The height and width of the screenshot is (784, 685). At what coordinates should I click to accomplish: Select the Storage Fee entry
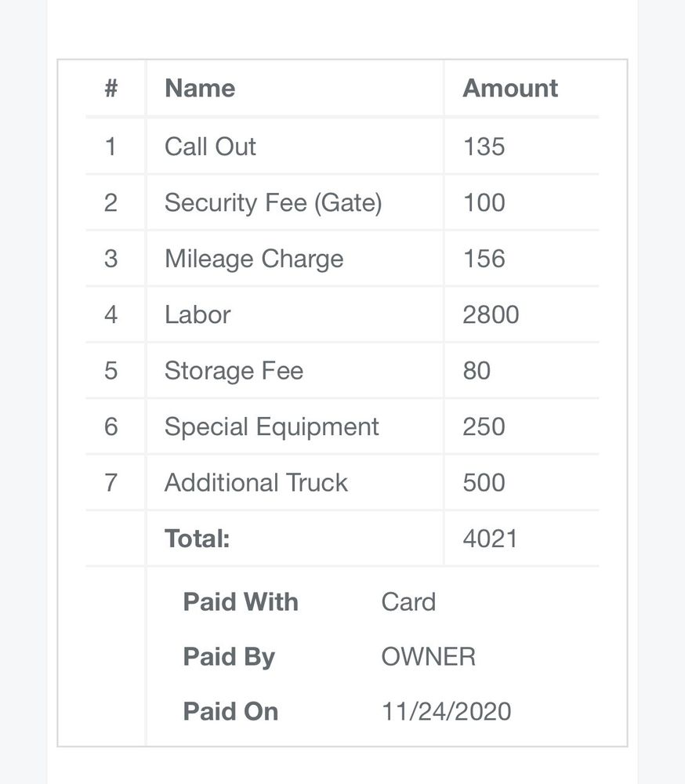[234, 371]
